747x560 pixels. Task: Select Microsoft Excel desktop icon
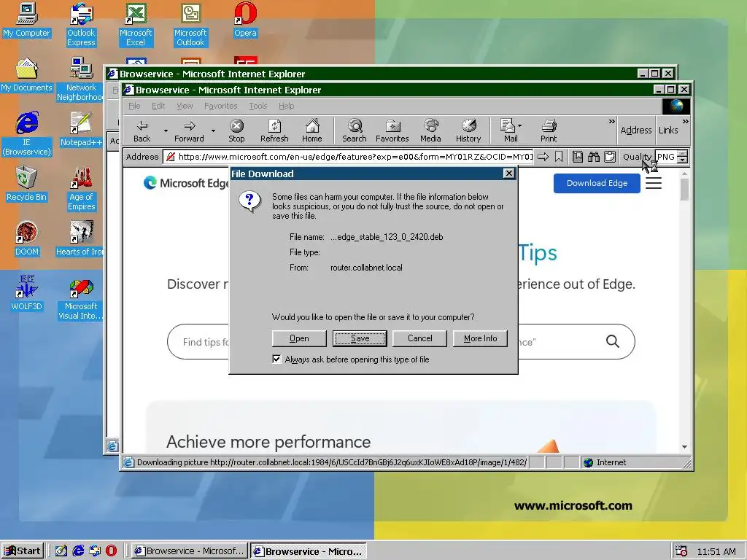pos(136,25)
